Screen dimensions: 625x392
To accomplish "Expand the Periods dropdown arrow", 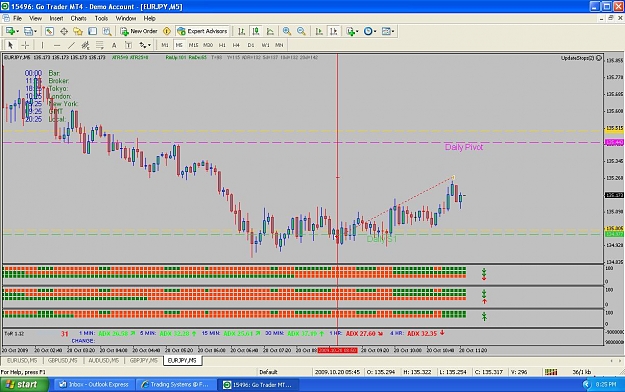I will click(375, 31).
